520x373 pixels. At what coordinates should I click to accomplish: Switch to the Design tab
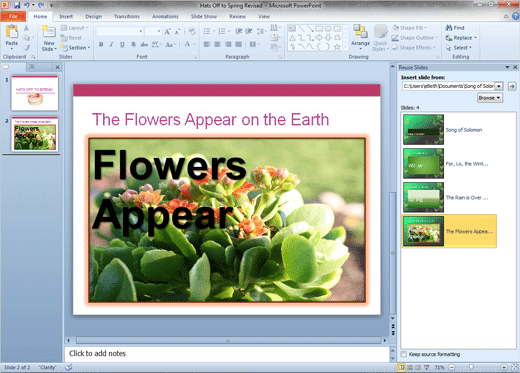[x=94, y=16]
